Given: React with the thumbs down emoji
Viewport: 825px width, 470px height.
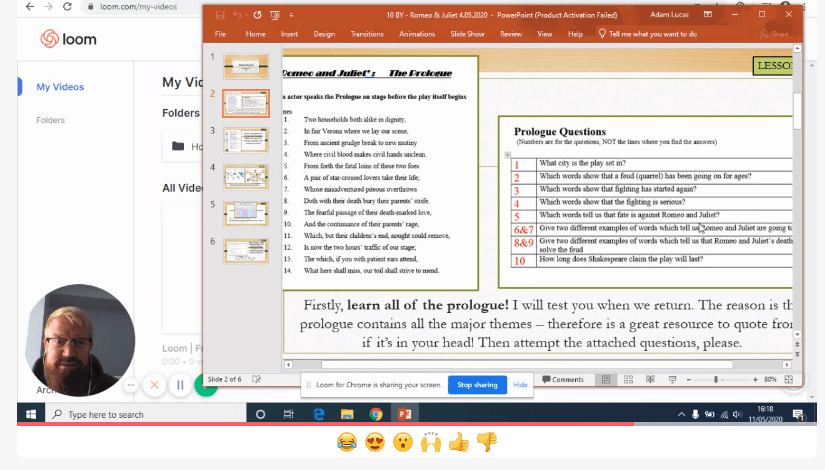Looking at the screenshot, I should pyautogui.click(x=487, y=441).
